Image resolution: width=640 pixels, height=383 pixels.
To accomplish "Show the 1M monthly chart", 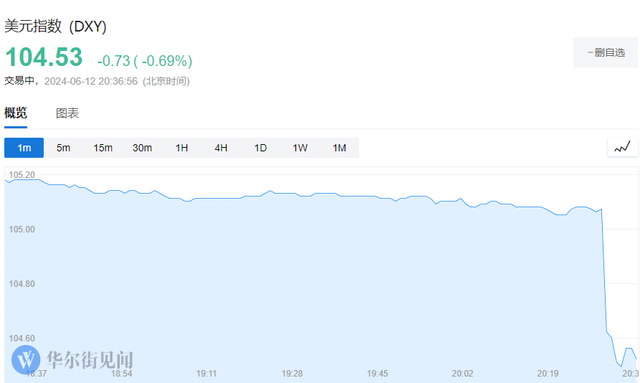I will pyautogui.click(x=339, y=148).
